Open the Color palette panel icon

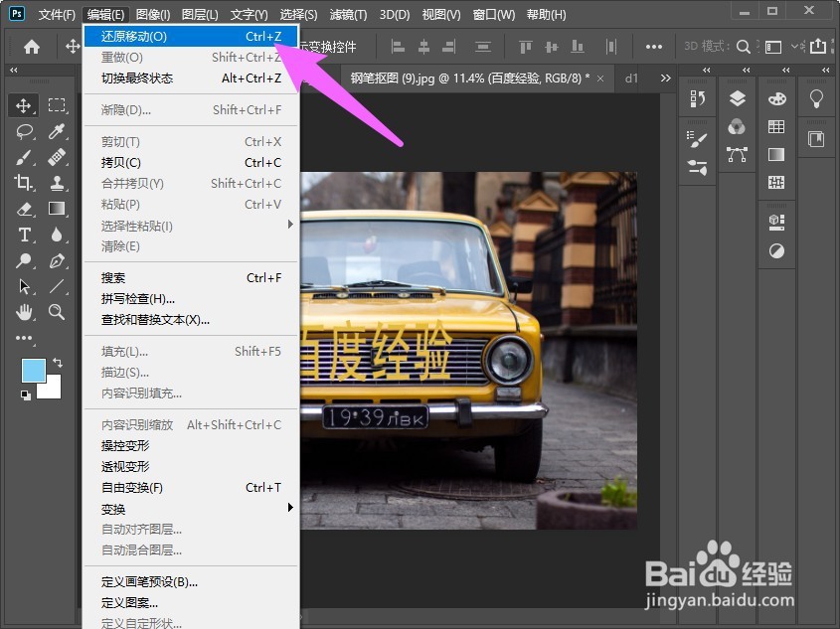coord(776,98)
